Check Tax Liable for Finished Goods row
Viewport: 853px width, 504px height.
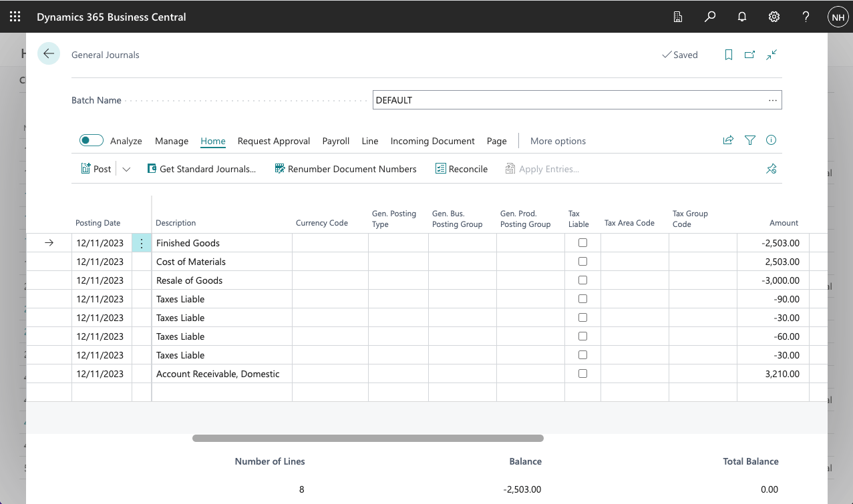click(582, 243)
